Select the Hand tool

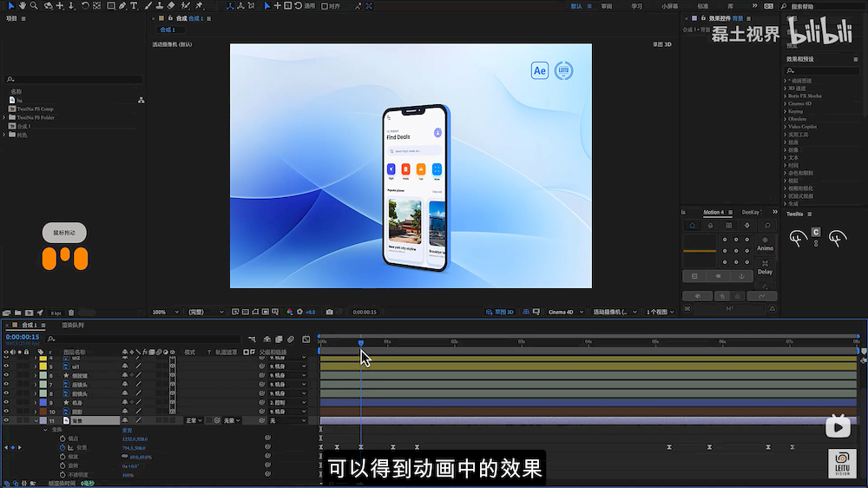coord(23,5)
